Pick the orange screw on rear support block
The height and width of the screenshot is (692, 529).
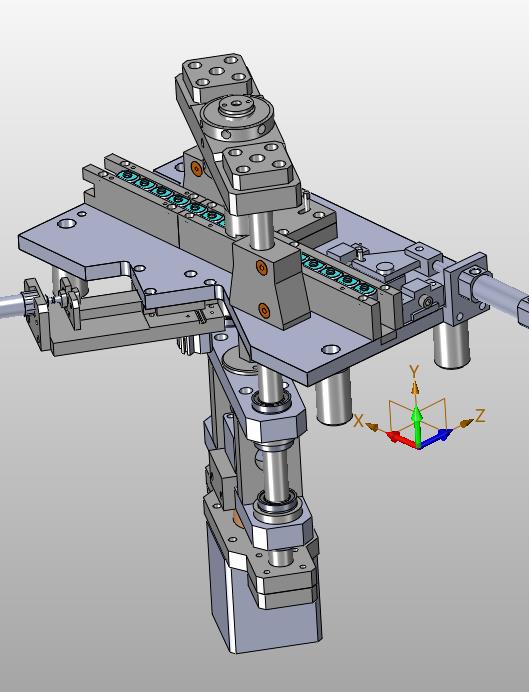(x=196, y=168)
